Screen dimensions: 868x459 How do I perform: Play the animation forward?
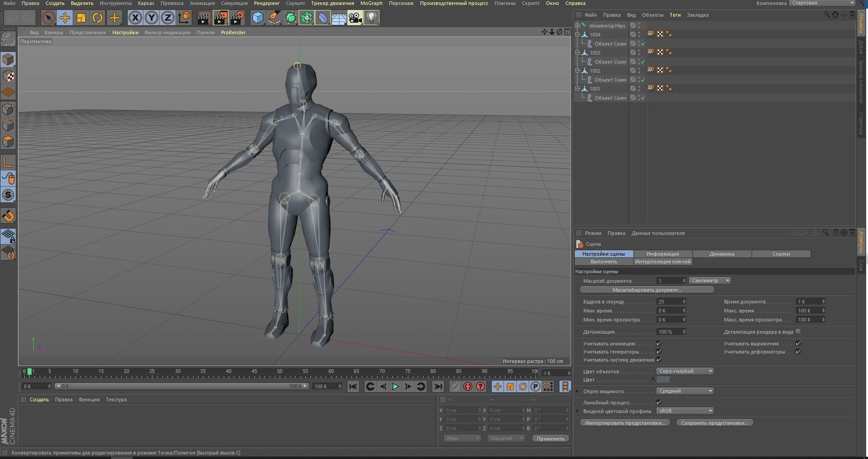pos(395,386)
